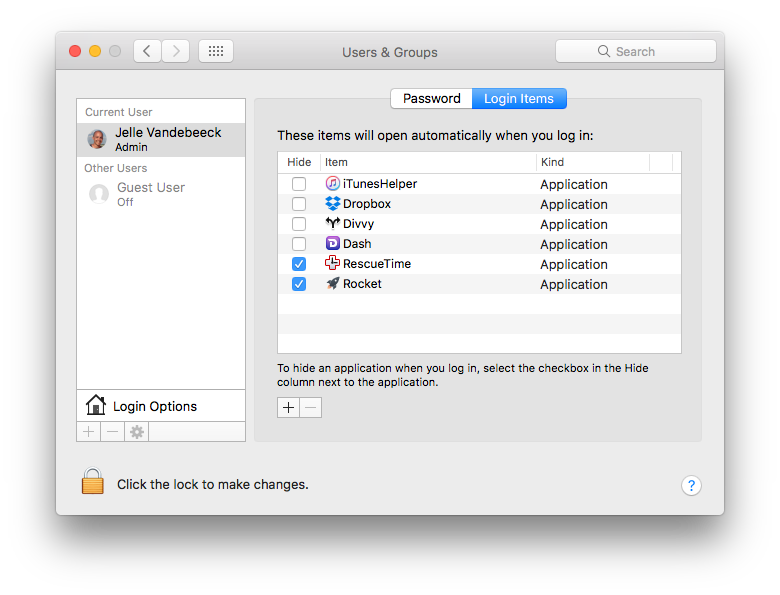Click the Guest User avatar icon
Screen dimensions: 780x595
99,194
